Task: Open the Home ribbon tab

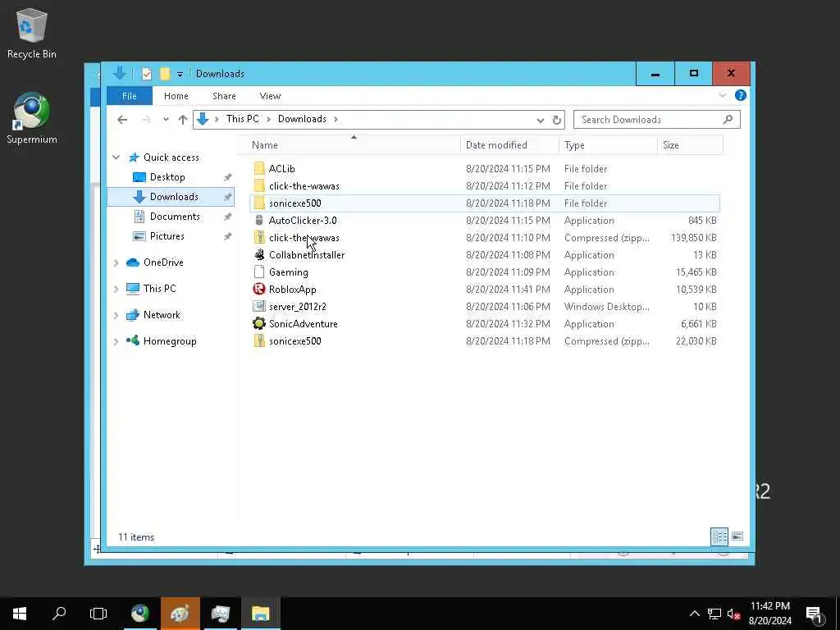Action: 176,96
